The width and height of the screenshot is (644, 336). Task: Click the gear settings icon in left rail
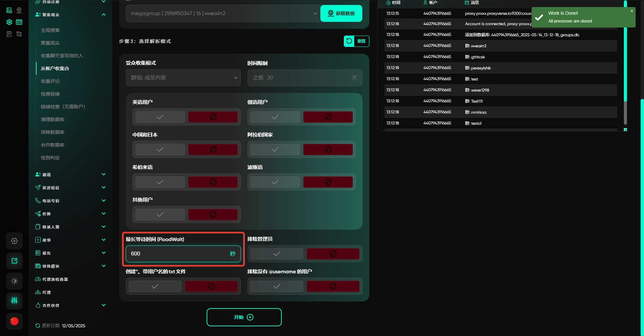pyautogui.click(x=14, y=241)
